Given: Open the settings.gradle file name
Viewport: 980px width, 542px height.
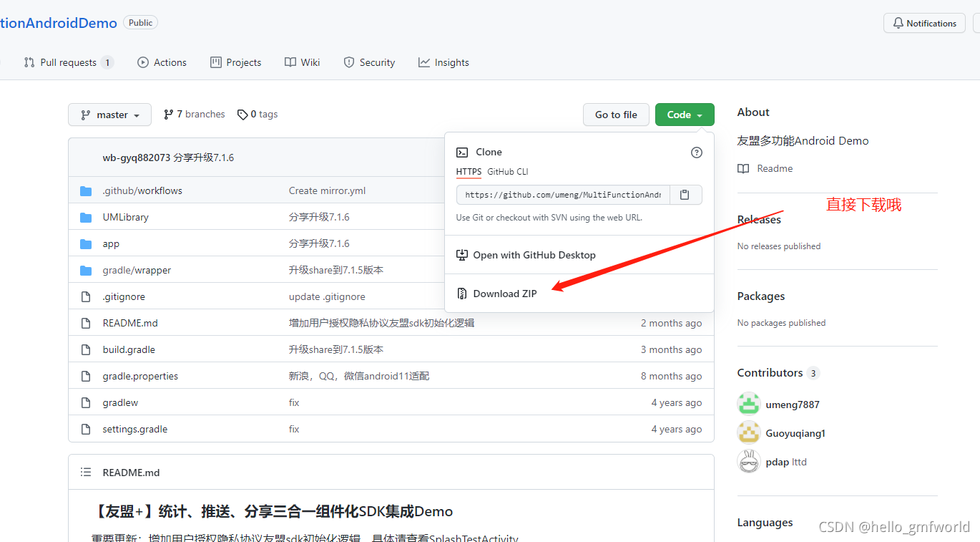Looking at the screenshot, I should coord(135,429).
